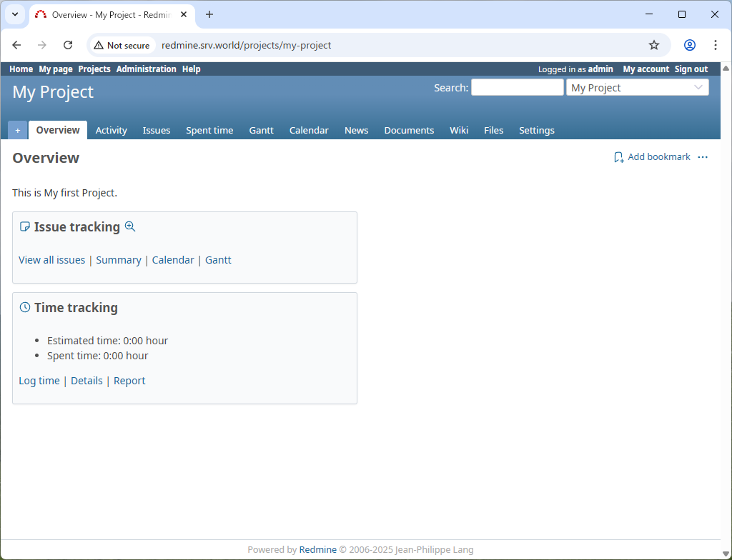
Task: Click the View all issues link
Action: [51, 260]
